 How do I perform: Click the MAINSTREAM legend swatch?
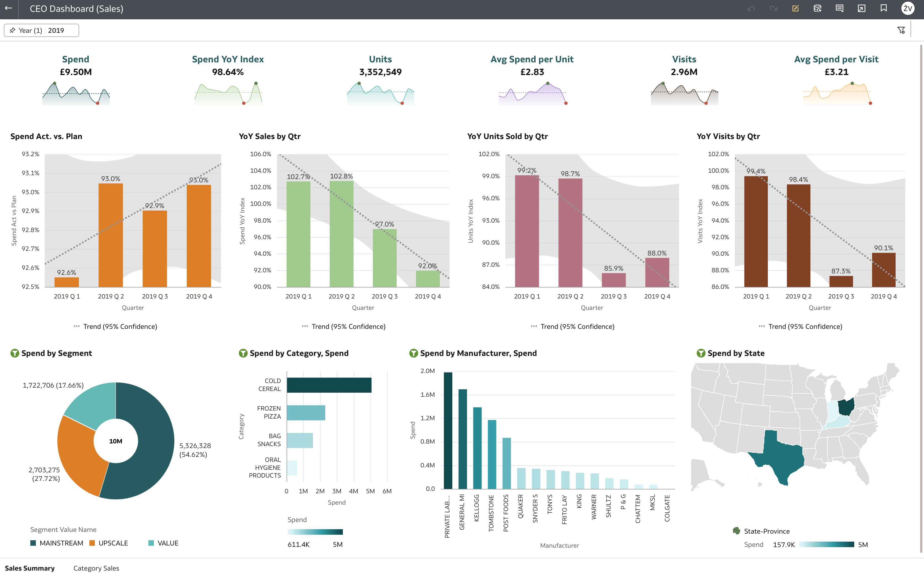[x=33, y=543]
